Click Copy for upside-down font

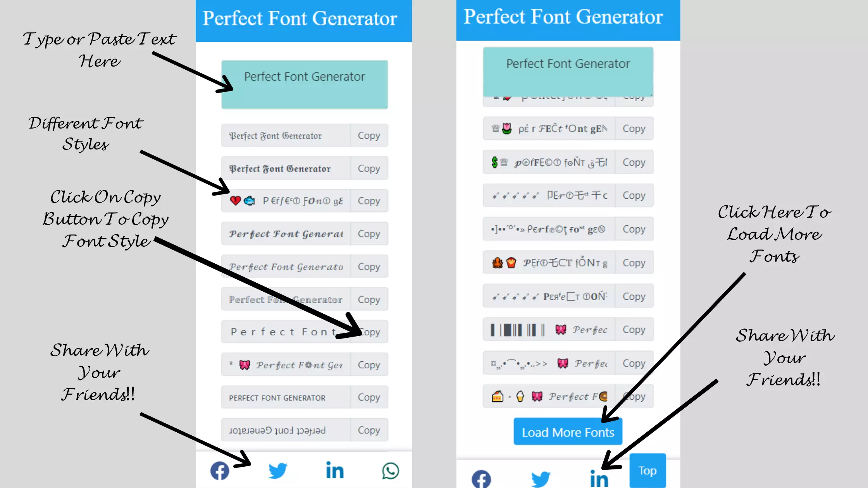point(369,430)
